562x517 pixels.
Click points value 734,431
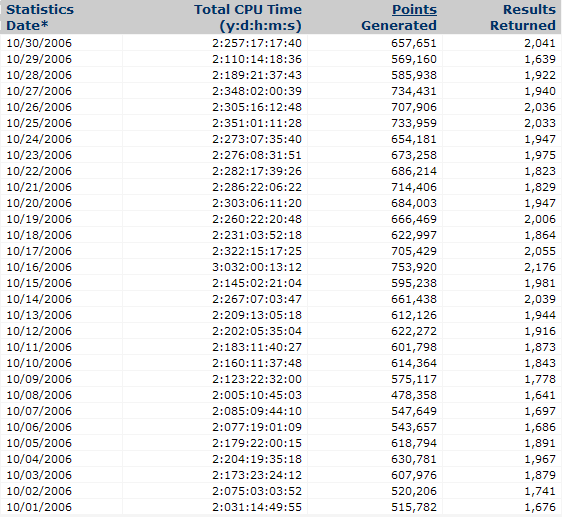414,91
